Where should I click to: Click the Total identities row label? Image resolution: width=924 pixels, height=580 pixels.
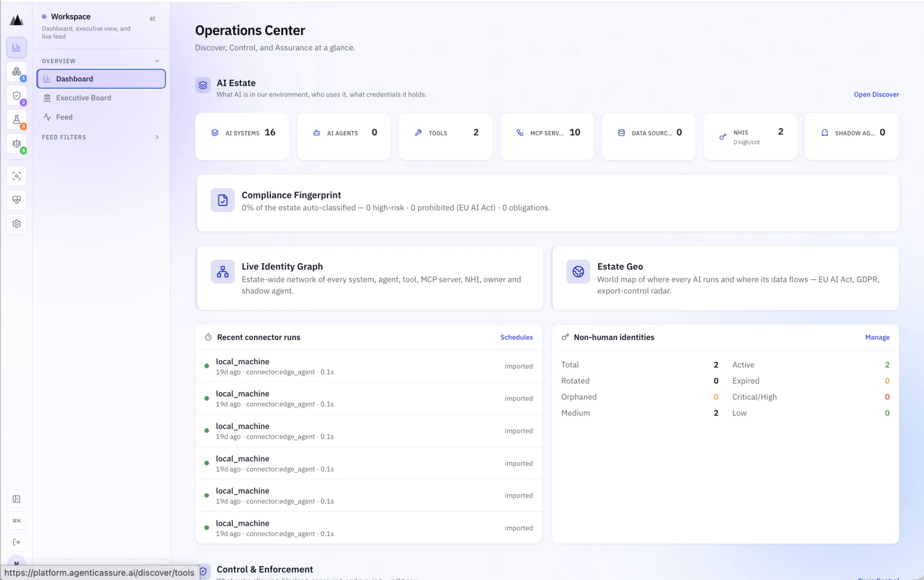point(570,365)
